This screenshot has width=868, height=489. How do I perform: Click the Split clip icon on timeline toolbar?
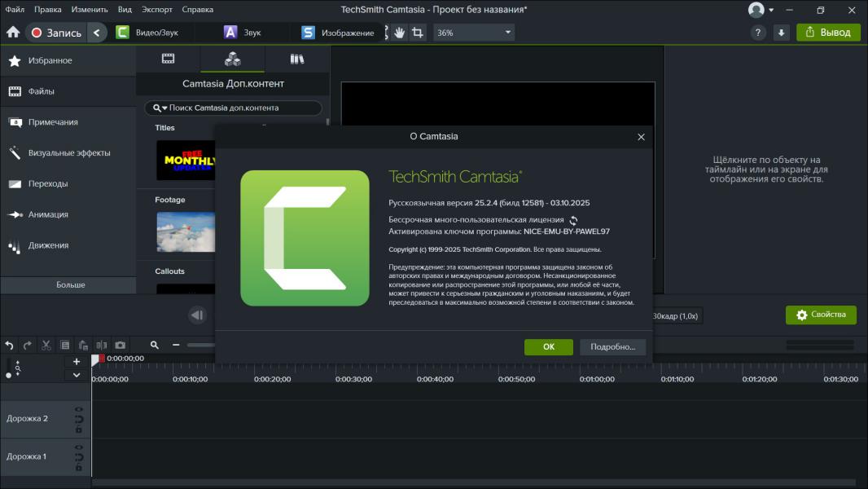click(x=102, y=346)
